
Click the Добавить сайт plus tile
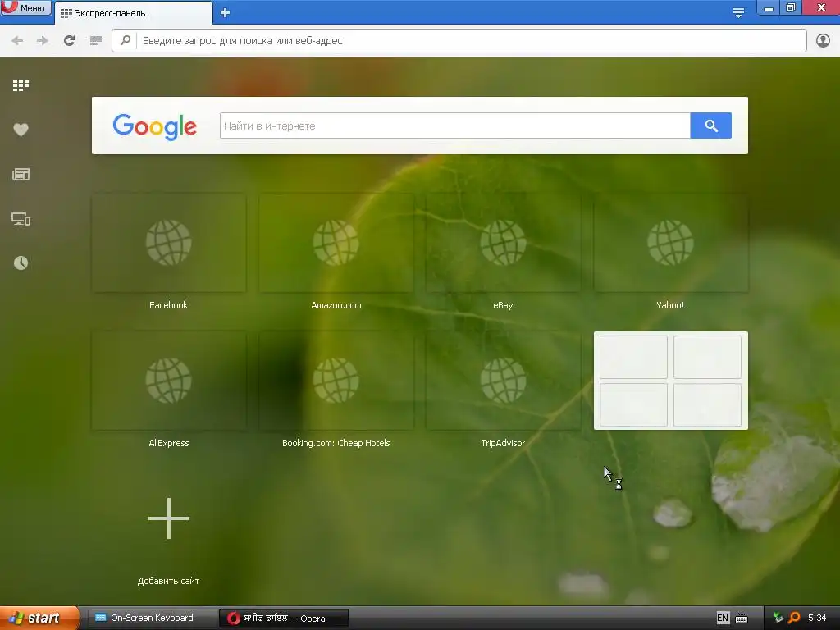tap(169, 518)
